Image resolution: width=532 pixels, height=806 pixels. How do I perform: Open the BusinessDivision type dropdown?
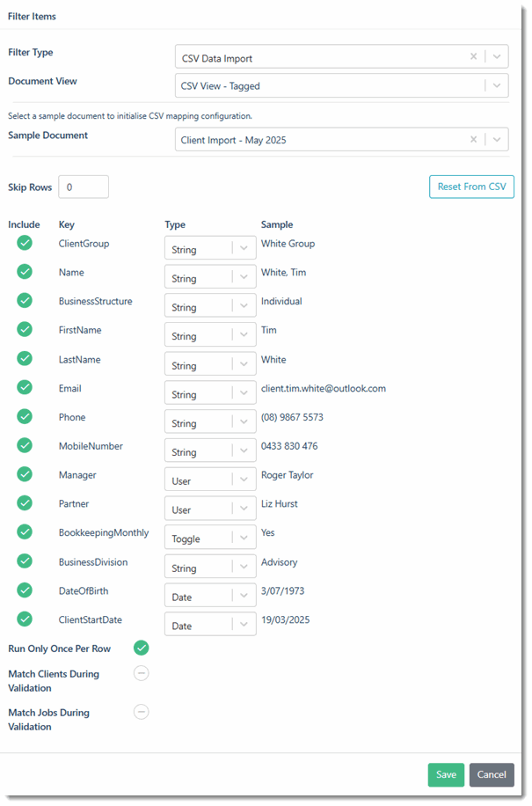[210, 567]
